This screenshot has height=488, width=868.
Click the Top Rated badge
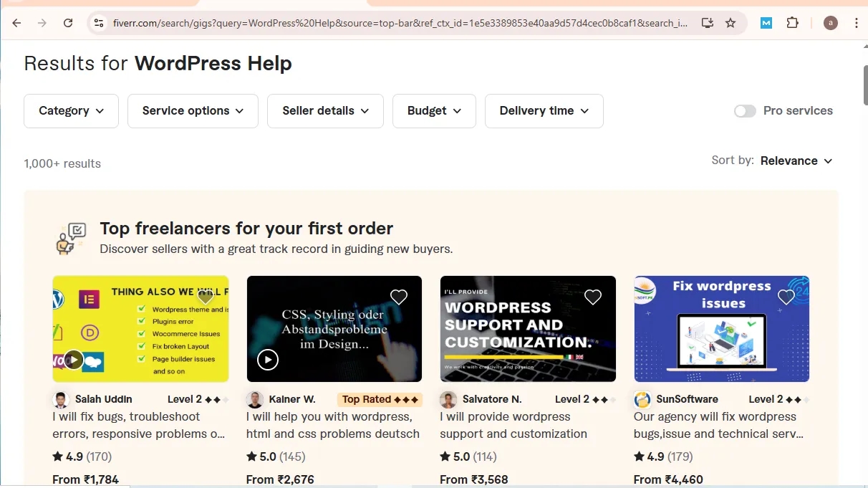[380, 399]
